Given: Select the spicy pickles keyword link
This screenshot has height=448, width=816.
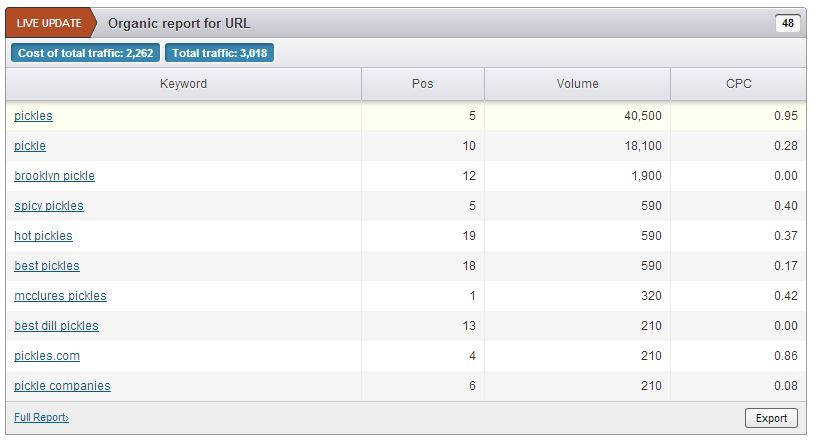Looking at the screenshot, I should pyautogui.click(x=49, y=206).
